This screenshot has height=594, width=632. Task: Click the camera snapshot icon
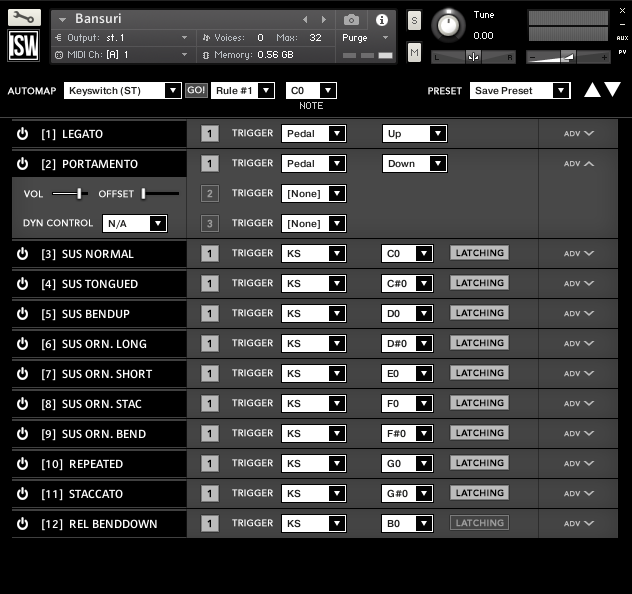coord(351,20)
